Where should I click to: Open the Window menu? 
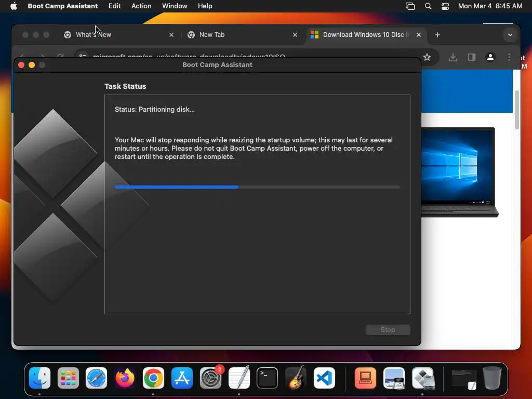[175, 6]
